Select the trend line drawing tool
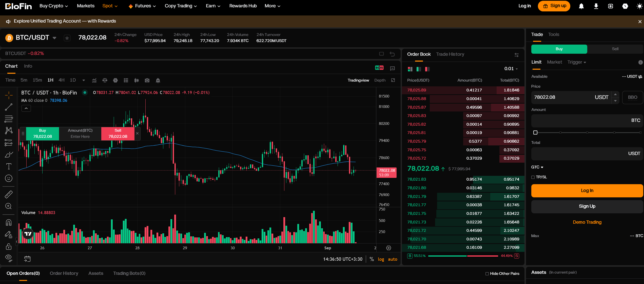 coord(9,107)
